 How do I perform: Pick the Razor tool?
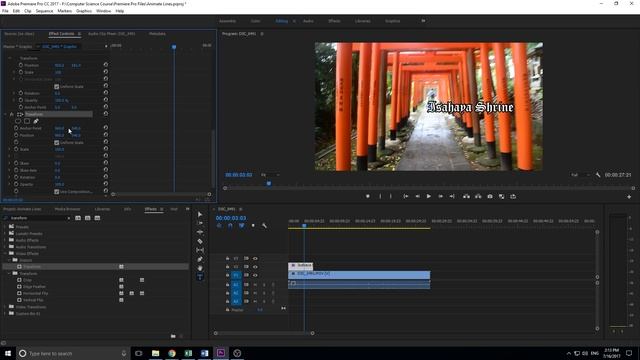(200, 241)
